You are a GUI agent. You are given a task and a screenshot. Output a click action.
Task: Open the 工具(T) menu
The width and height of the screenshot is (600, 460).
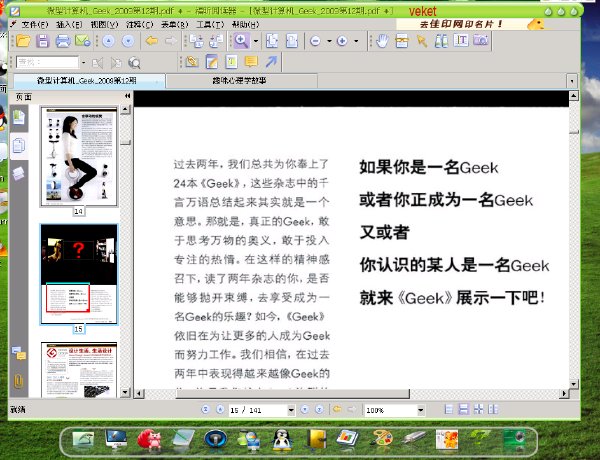pos(210,24)
